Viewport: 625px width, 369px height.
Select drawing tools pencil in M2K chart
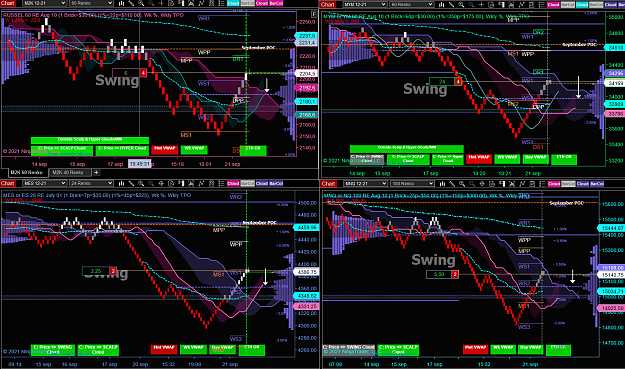(x=131, y=3)
